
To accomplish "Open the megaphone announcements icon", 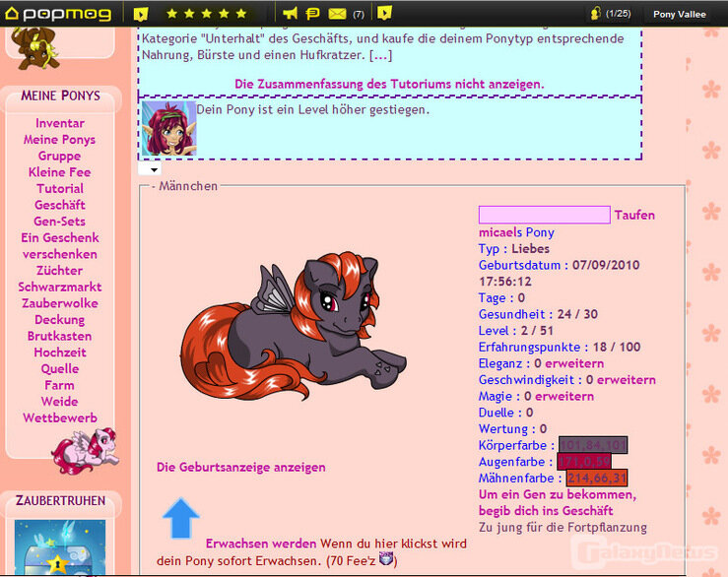I will coord(291,14).
